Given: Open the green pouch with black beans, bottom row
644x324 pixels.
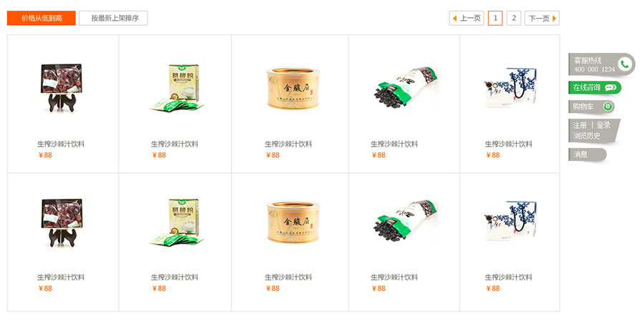Looking at the screenshot, I should coord(406,222).
